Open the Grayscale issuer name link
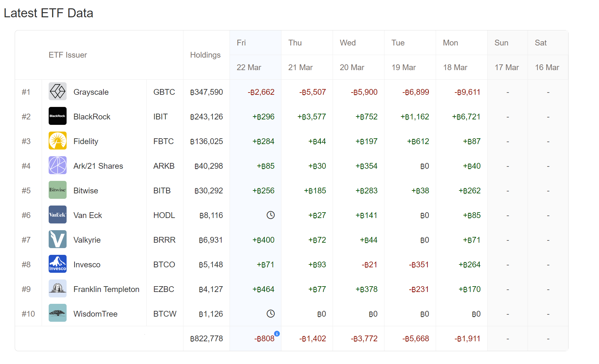 pyautogui.click(x=91, y=92)
